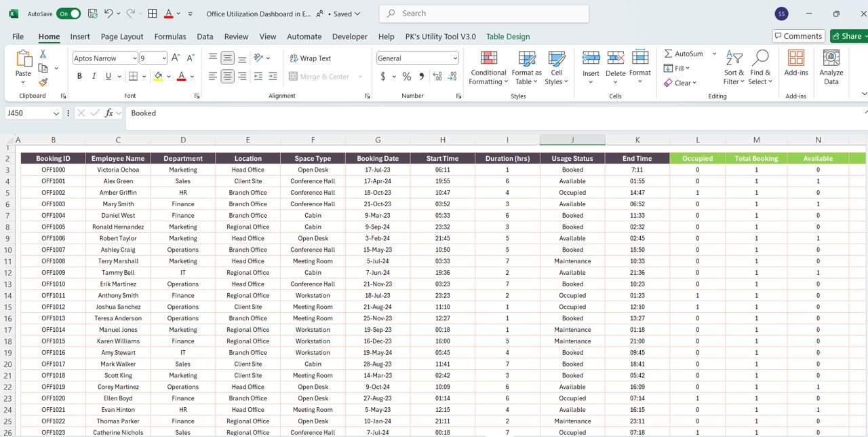Select cell with booking ID OFF1010
This screenshot has width=868, height=437.
coord(53,284)
